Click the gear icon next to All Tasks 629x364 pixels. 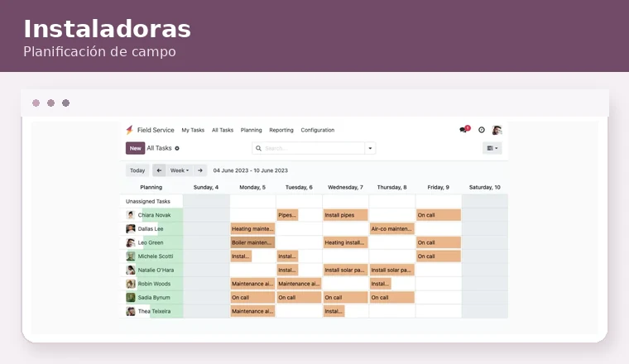177,148
